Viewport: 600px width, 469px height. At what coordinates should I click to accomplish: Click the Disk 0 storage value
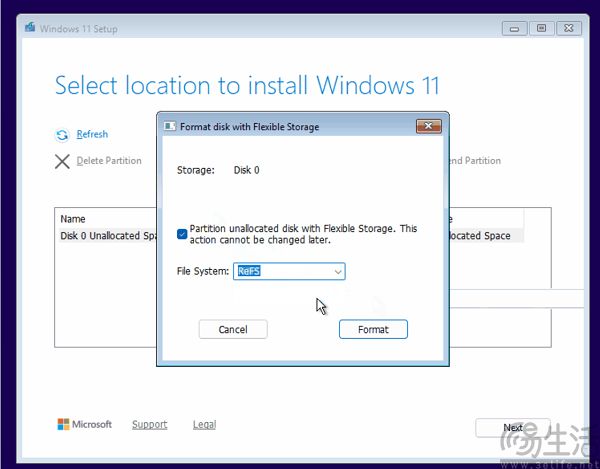pos(246,170)
